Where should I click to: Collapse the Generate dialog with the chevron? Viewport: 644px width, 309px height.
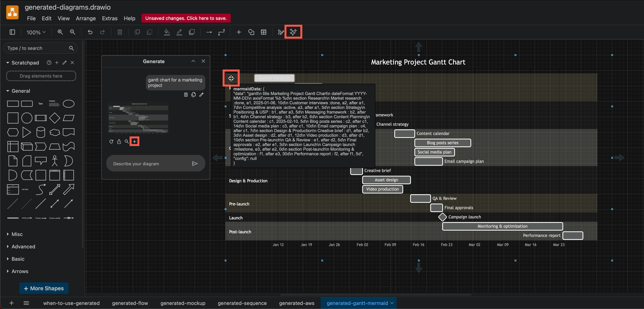[193, 61]
